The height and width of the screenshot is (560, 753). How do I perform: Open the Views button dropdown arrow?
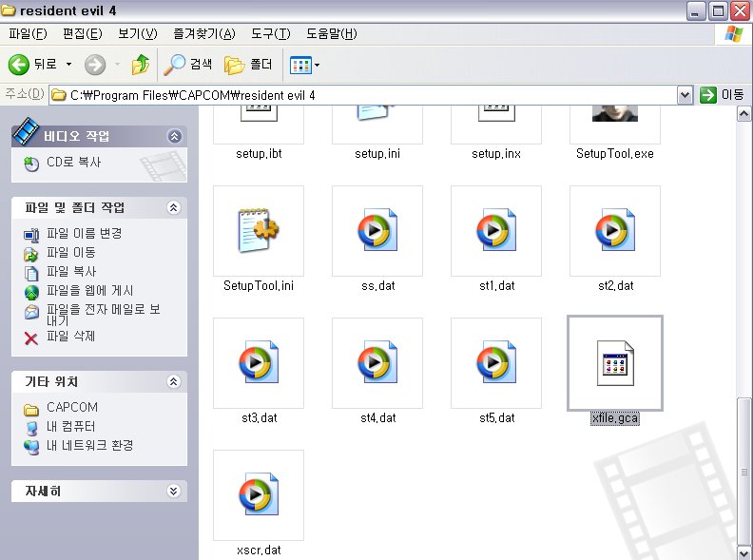tap(317, 65)
